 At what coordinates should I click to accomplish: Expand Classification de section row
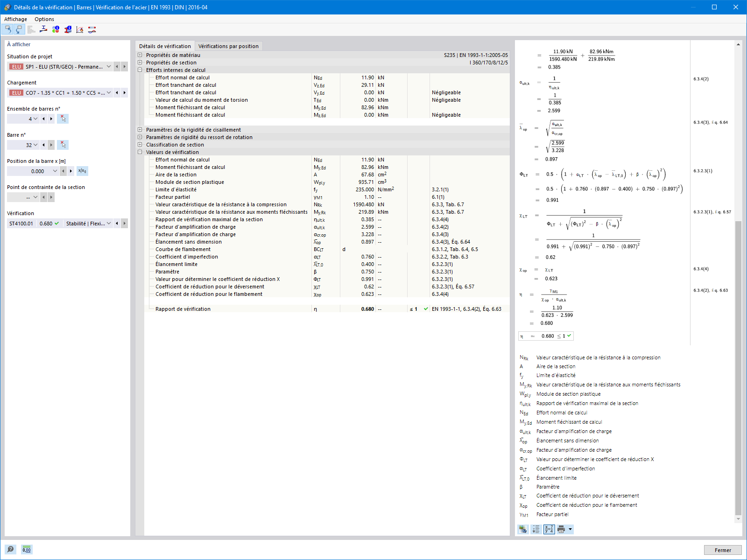[140, 145]
